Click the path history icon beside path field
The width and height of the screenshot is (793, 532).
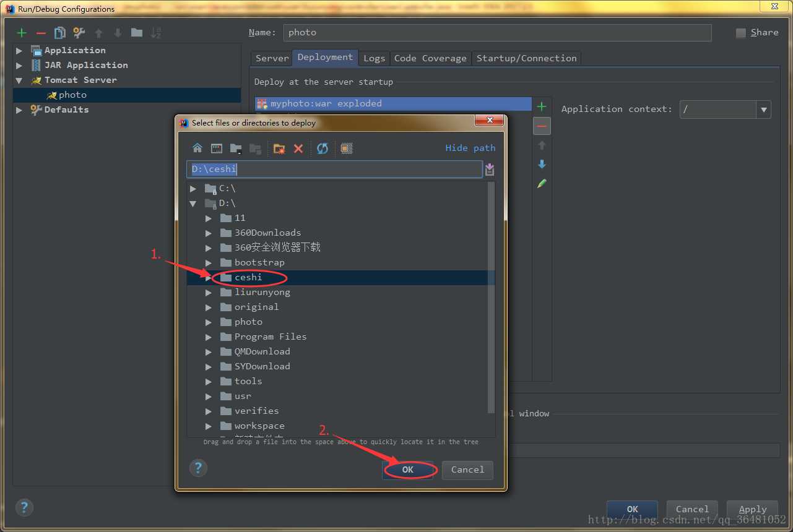pos(490,169)
